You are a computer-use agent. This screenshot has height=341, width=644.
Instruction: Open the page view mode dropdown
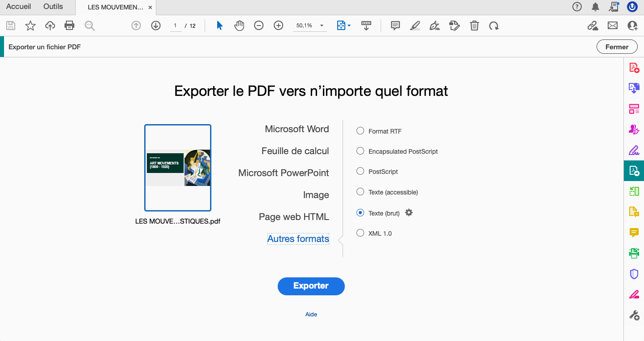click(x=343, y=26)
